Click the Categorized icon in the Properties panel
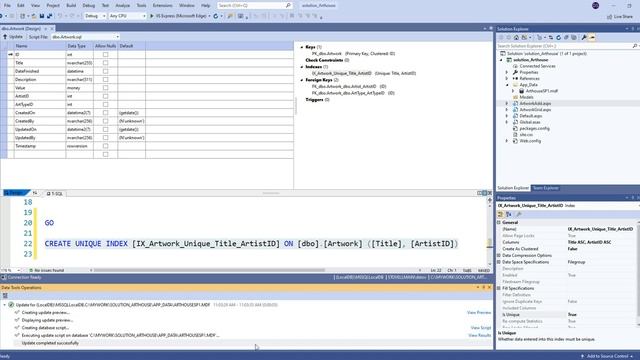The image size is (640, 360). (500, 214)
